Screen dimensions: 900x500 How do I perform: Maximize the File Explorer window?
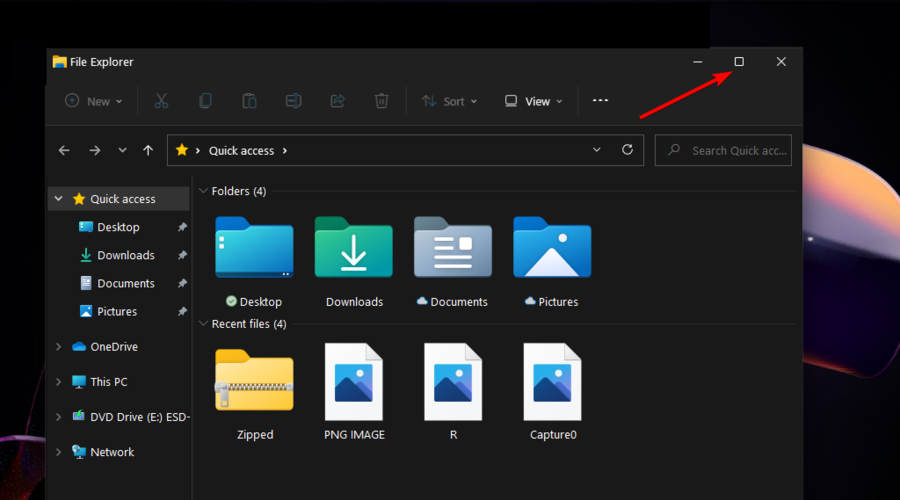(739, 61)
